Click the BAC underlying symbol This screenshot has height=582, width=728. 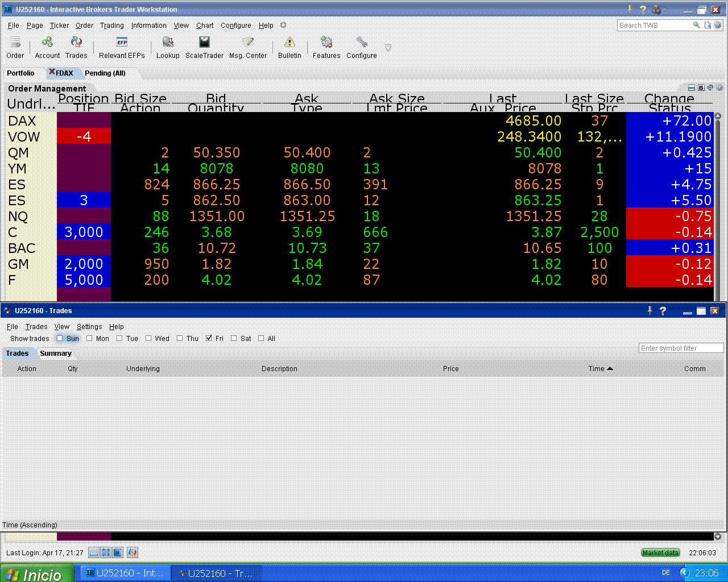click(x=22, y=248)
